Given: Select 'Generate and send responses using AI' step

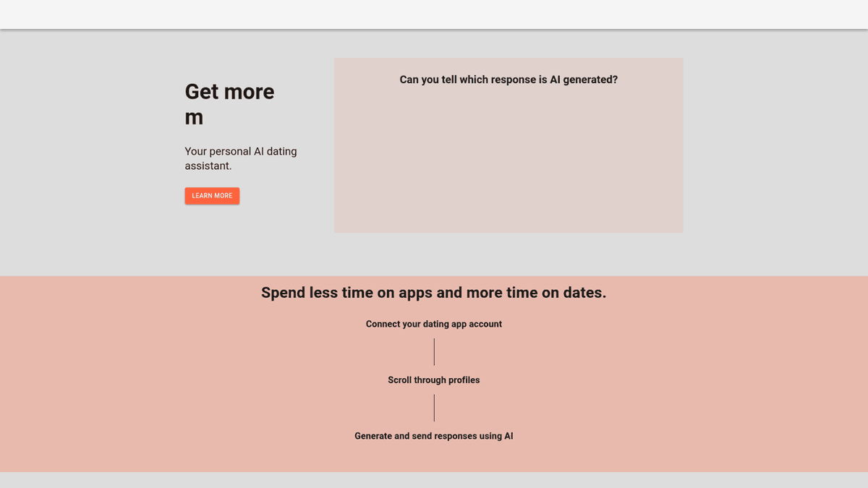Looking at the screenshot, I should point(434,436).
